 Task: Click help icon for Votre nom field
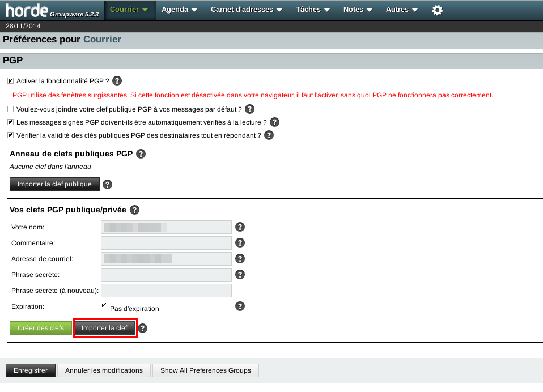(x=240, y=227)
